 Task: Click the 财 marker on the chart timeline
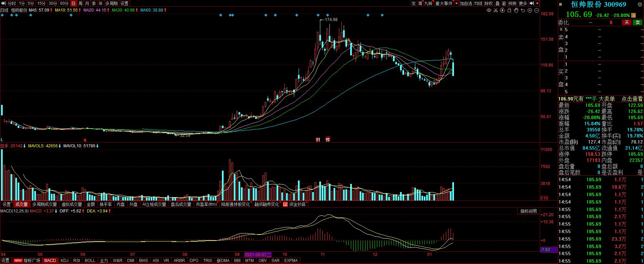click(x=318, y=139)
